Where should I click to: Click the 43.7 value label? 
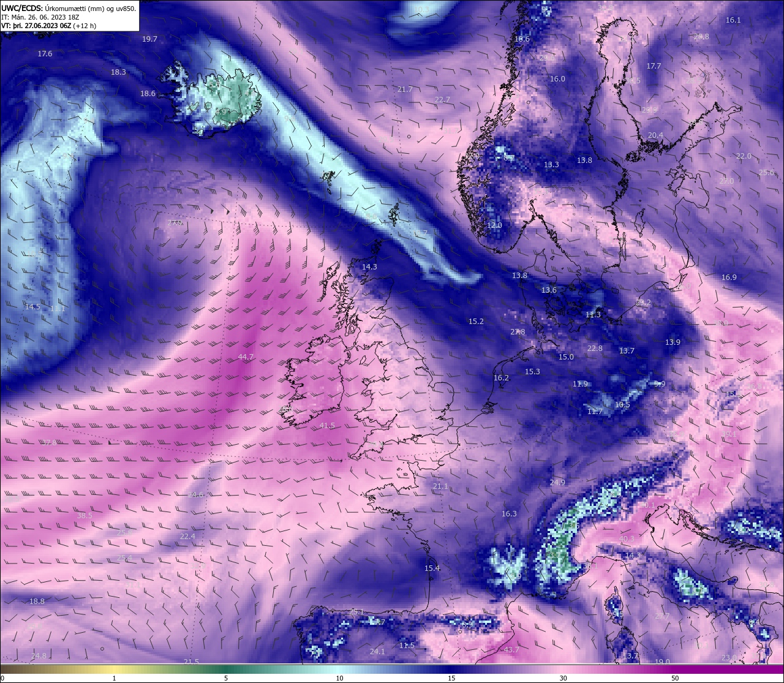click(511, 650)
